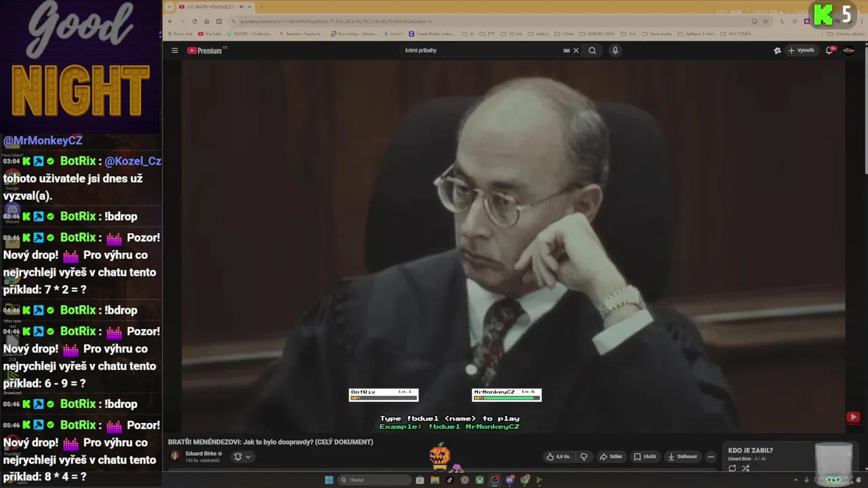Viewport: 868px width, 488px height.
Task: Click the BotRix duel HP bar
Action: 384,398
